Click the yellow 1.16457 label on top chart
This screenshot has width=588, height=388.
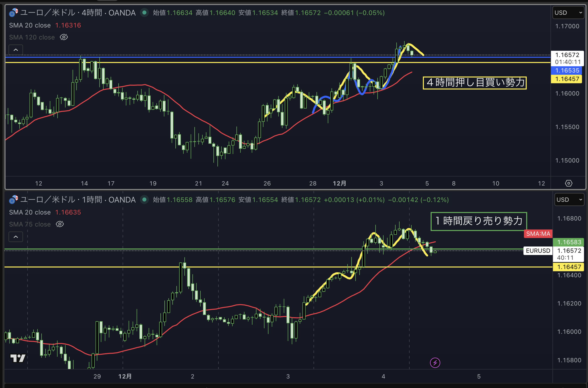(567, 79)
